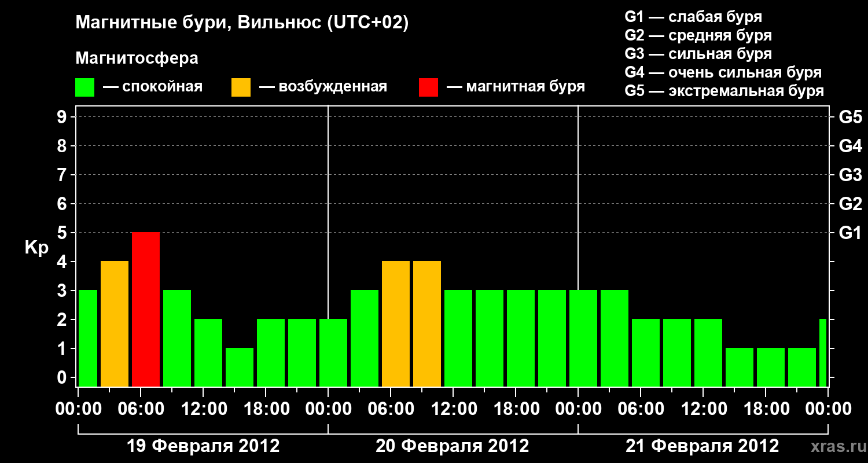868x463 pixels.
Task: Click the 'G5' label on the right axis
Action: [x=850, y=117]
